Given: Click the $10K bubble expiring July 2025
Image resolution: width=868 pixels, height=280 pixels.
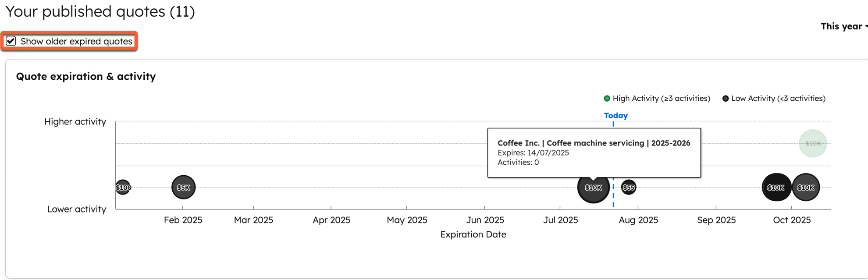Looking at the screenshot, I should [x=593, y=188].
